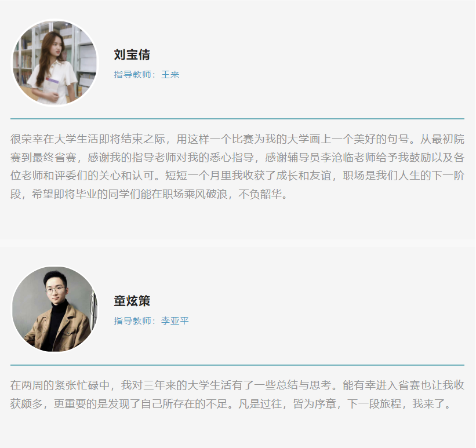Click the teal divider below 刘宝倩's header
Screen dimensions: 476x448
coord(237,119)
